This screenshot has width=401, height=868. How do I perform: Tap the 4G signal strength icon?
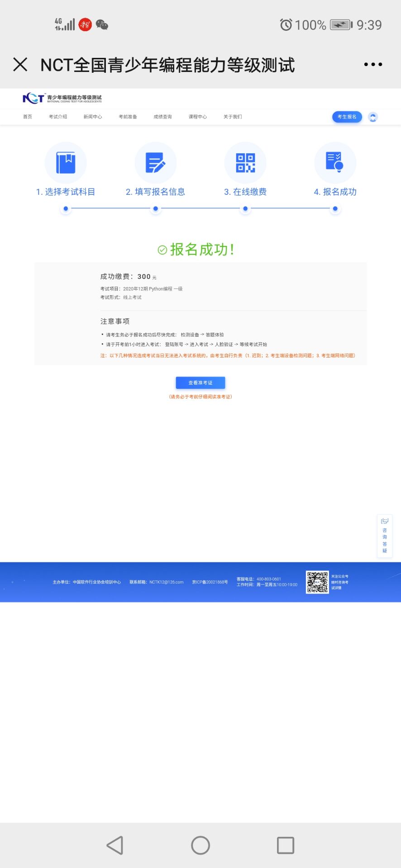[65, 24]
